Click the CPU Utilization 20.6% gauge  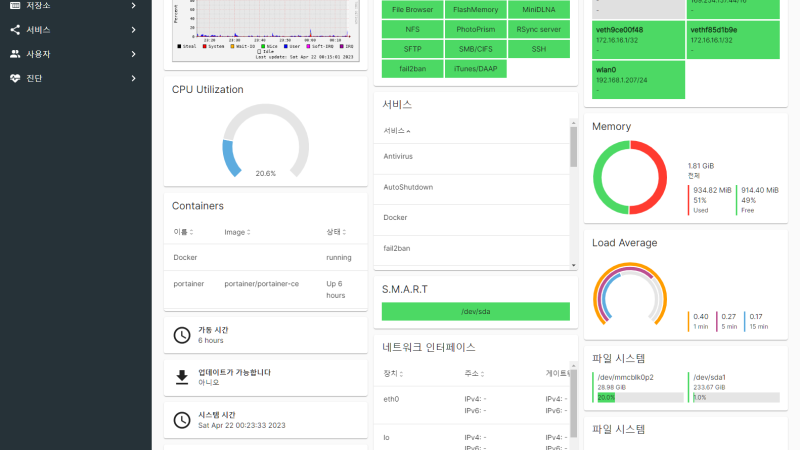pos(265,141)
